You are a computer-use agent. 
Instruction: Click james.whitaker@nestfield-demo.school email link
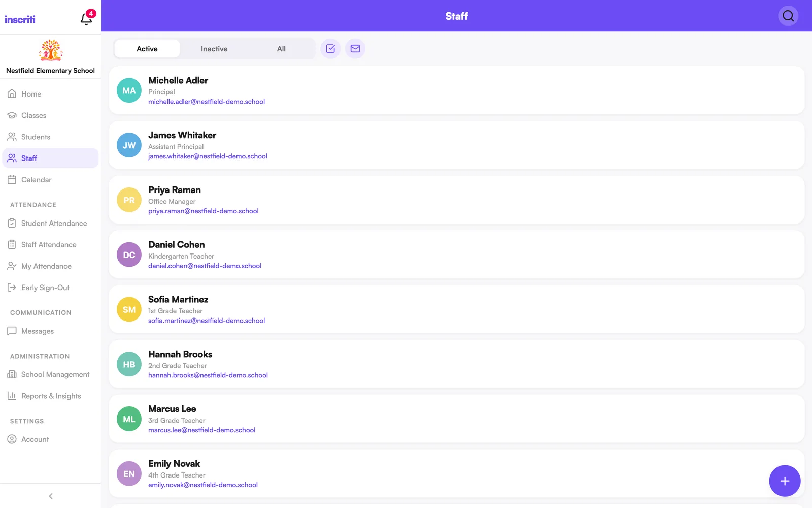click(208, 156)
